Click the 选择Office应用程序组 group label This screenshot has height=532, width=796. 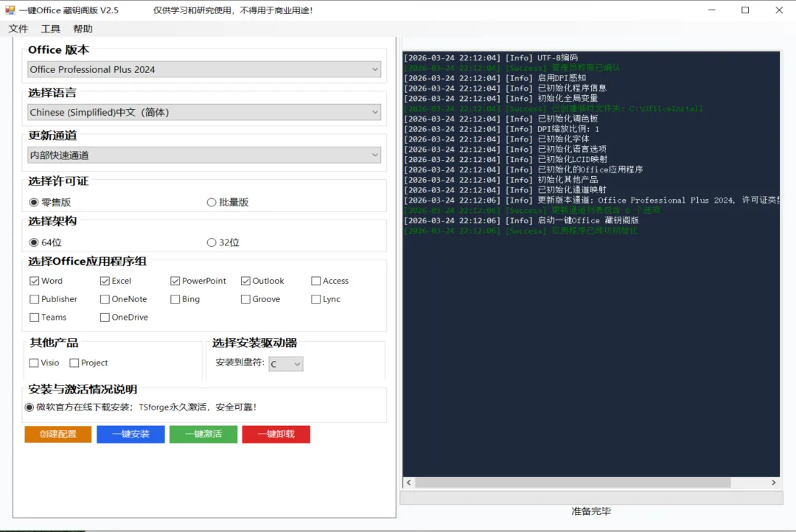[x=87, y=262]
